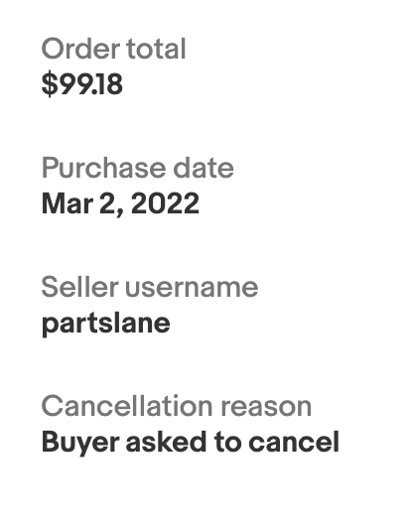Select the $99.18 order amount
This screenshot has height=532, width=411.
81,83
